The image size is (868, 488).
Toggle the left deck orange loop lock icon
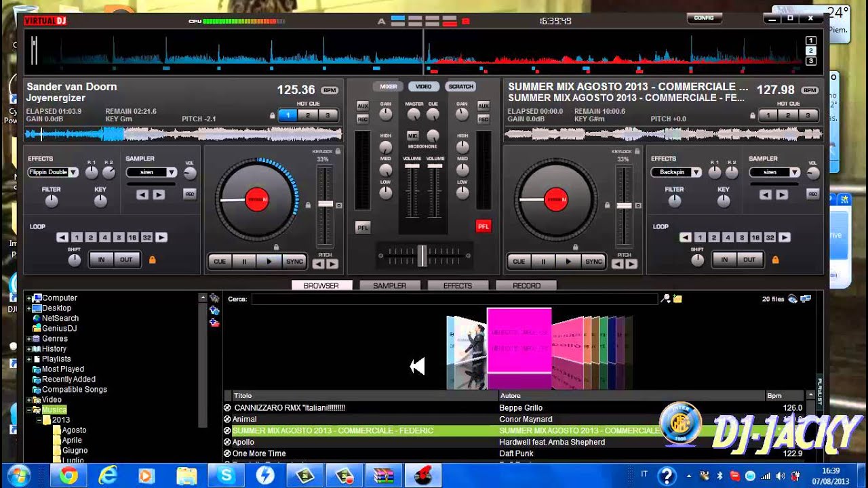153,260
